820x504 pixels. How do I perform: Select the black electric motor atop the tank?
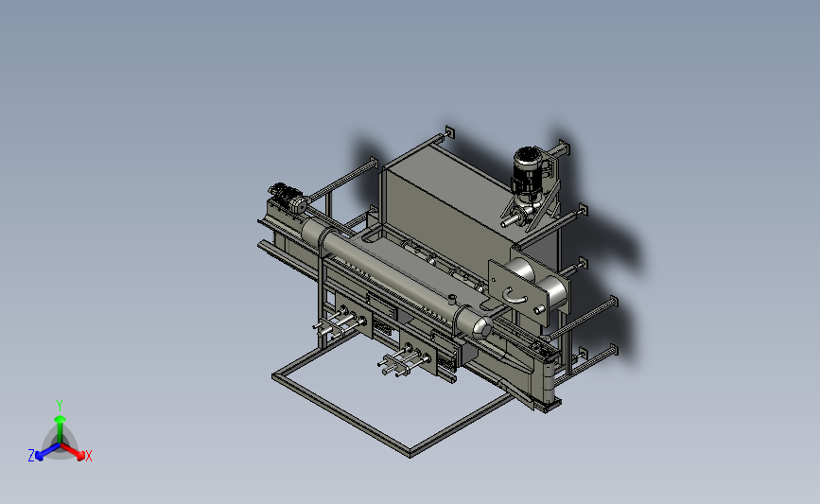click(x=528, y=170)
